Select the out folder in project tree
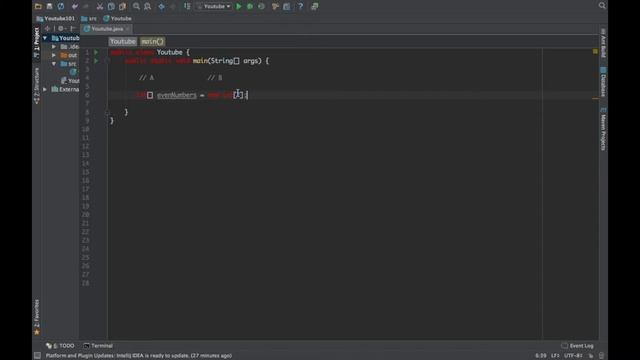 pyautogui.click(x=69, y=55)
